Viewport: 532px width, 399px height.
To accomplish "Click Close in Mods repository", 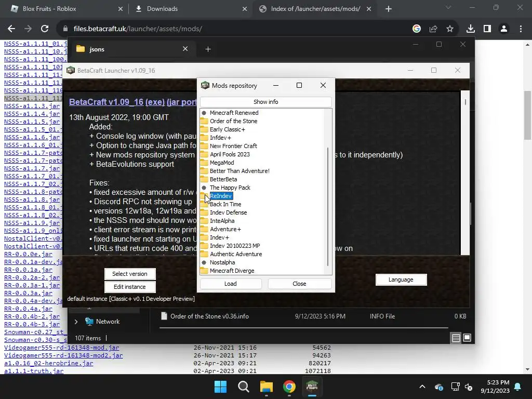I will pos(300,284).
